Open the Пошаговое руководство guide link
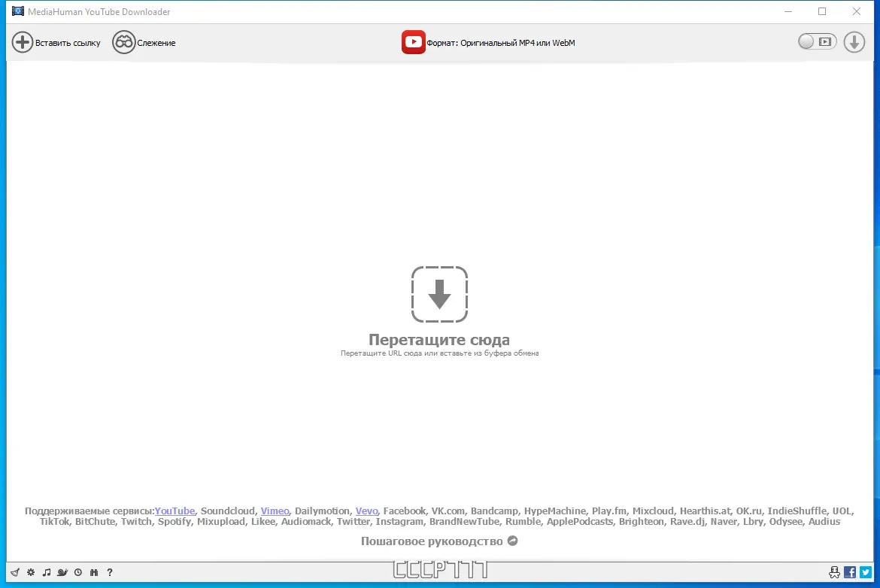The image size is (880, 588). coord(439,541)
